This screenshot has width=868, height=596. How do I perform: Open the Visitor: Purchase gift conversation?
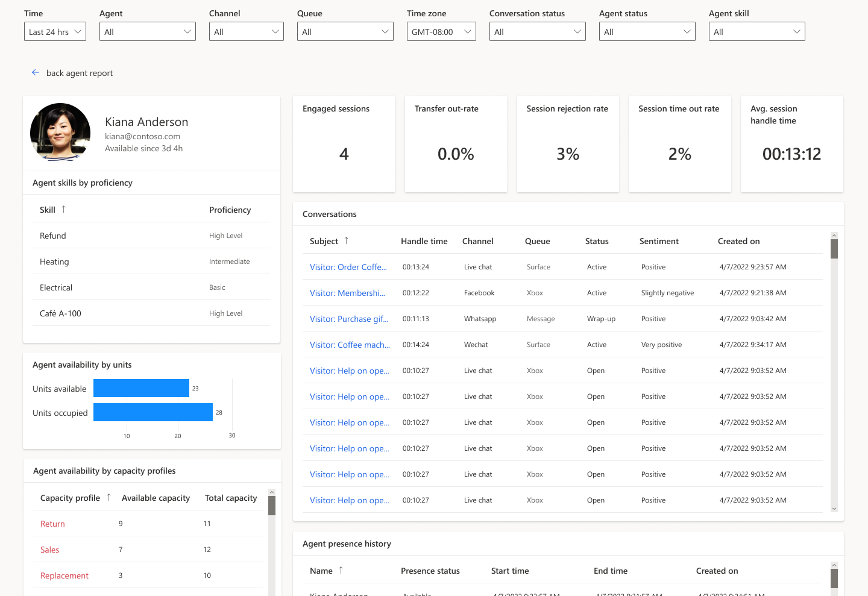click(348, 318)
